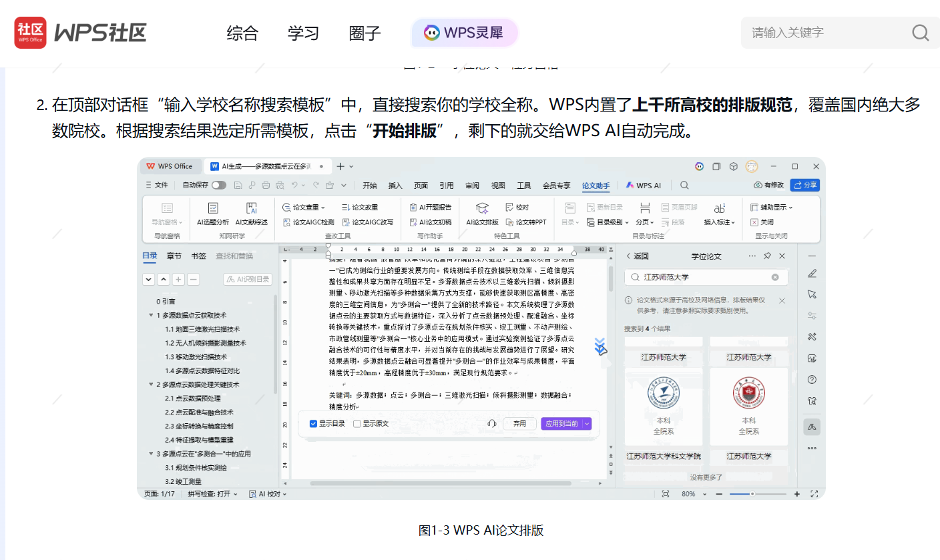Viewport: 940px width, 560px height.
Task: Click the 论文转PPT tool
Action: tap(526, 222)
